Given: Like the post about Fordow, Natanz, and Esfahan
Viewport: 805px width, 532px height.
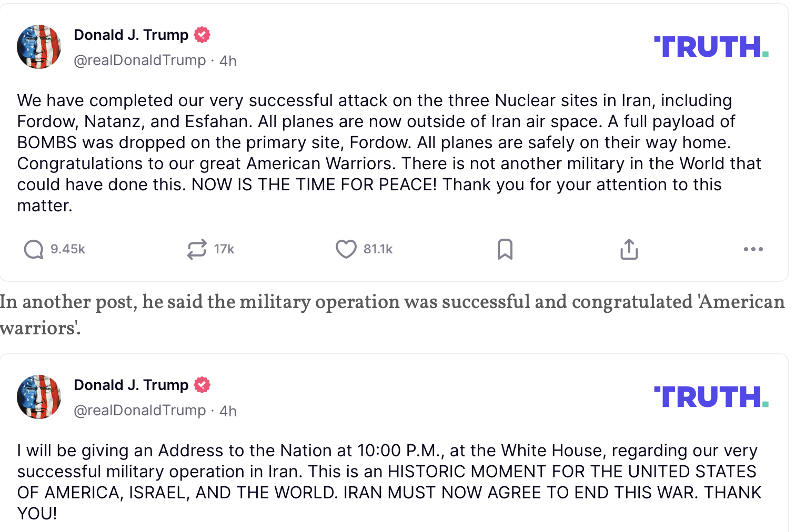Looking at the screenshot, I should 346,249.
